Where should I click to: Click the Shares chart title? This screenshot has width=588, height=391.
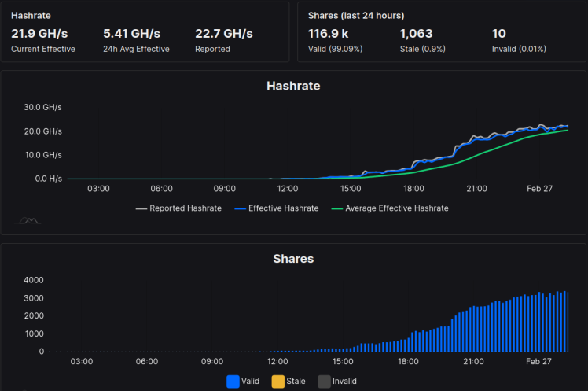click(293, 259)
